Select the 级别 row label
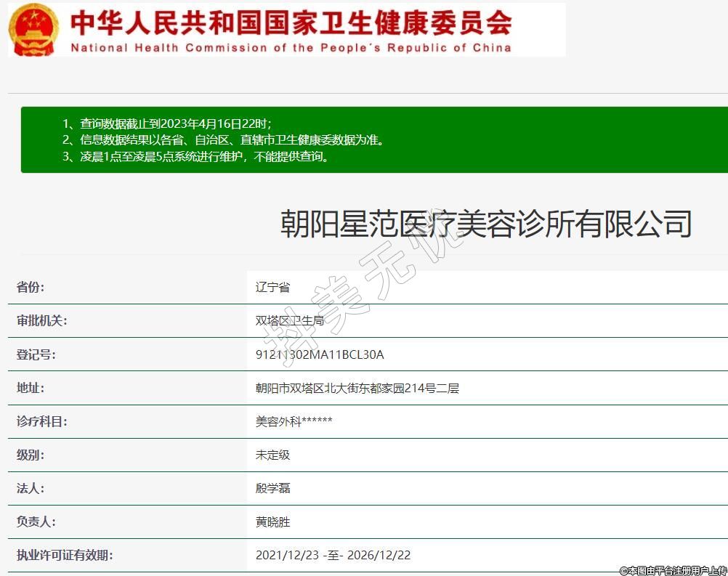 tap(31, 455)
